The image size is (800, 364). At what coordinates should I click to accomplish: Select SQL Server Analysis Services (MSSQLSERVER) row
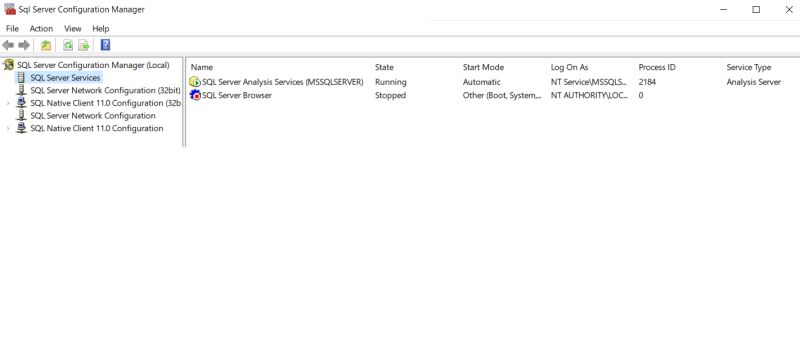(x=283, y=82)
